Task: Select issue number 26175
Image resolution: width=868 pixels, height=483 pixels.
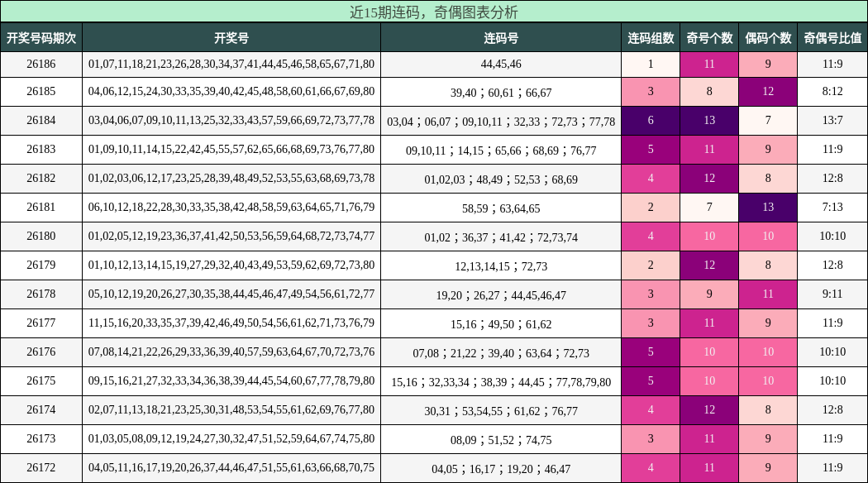Action: point(41,380)
